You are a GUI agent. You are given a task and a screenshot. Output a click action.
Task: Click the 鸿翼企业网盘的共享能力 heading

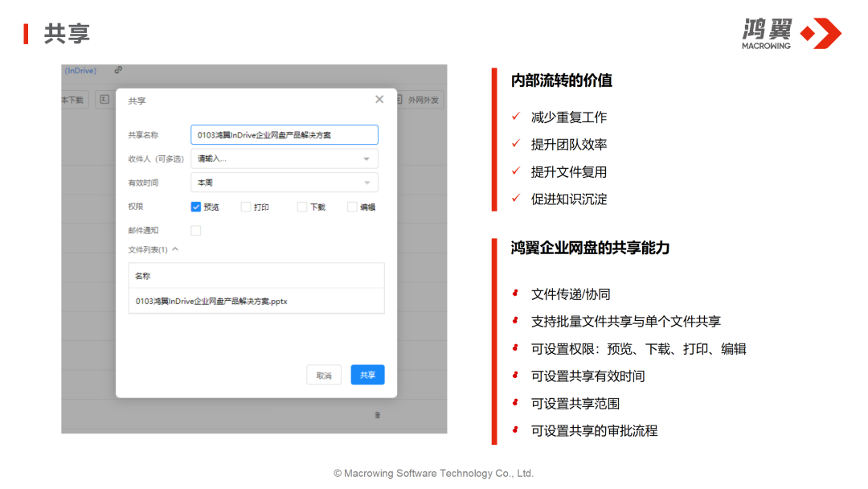pyautogui.click(x=590, y=248)
